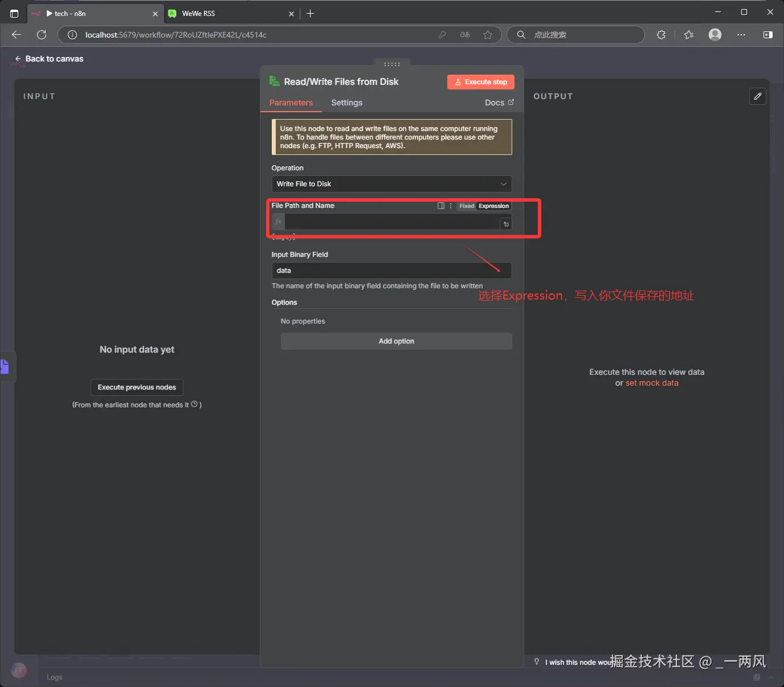Viewport: 784px width, 687px height.
Task: Go back in browser history
Action: click(16, 35)
